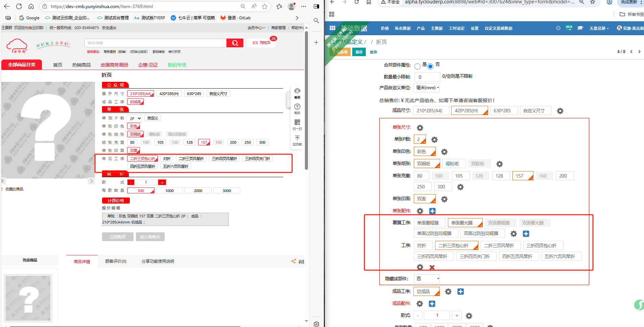Image resolution: width=644 pixels, height=327 pixels.
Task: Open the ERP apps grid icon
Action: (x=332, y=28)
